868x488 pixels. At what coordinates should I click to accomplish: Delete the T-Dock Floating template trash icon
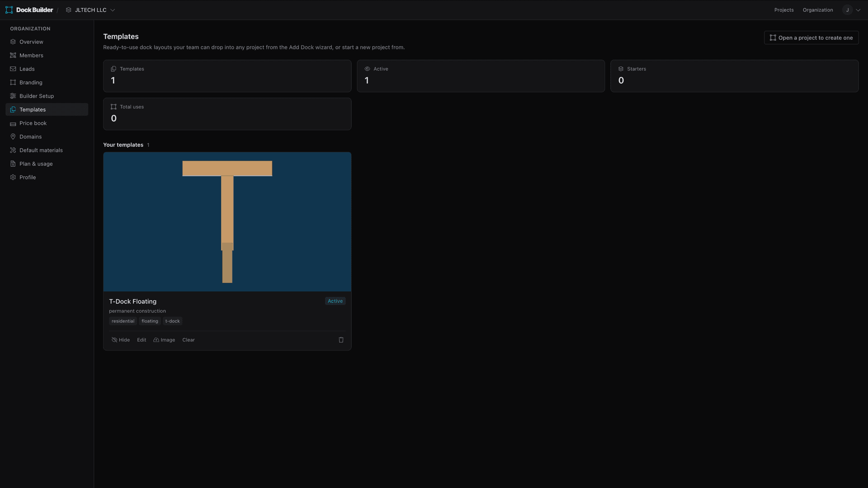(341, 340)
